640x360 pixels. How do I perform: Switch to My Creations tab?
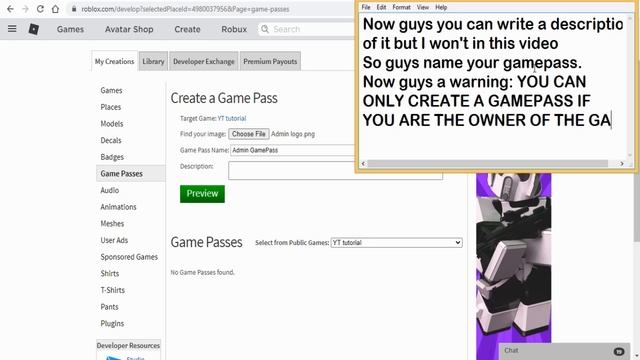click(x=114, y=61)
